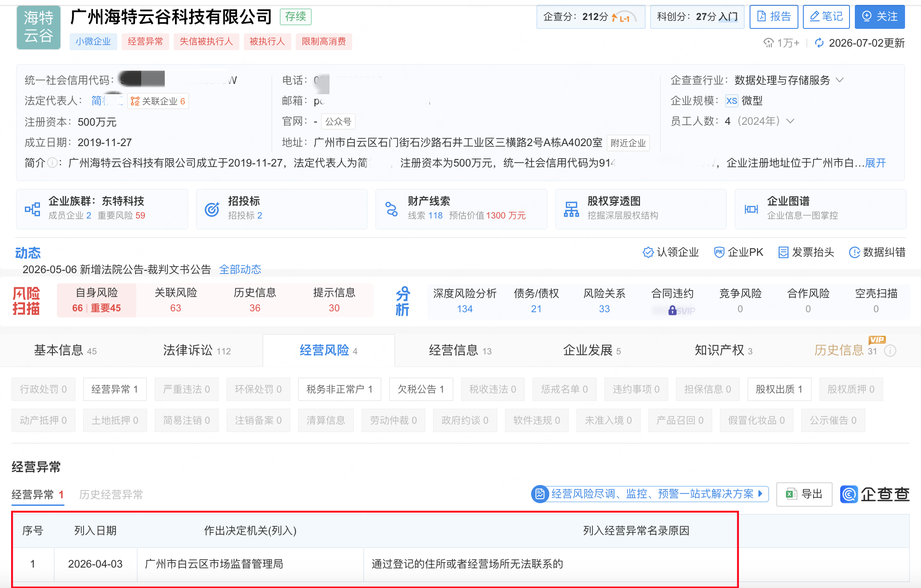Open 经营风险尽调、监控、预警一站式解决方案 banner

pos(650,494)
